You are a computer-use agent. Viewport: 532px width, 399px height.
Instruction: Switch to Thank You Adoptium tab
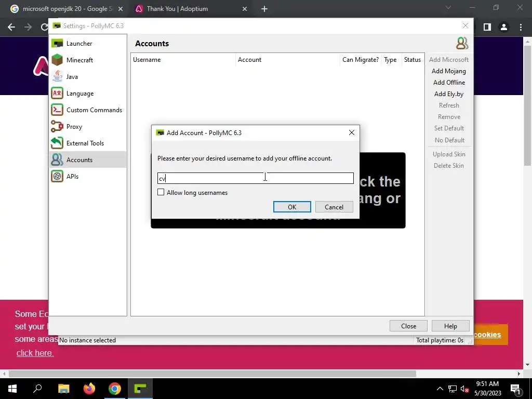click(190, 9)
